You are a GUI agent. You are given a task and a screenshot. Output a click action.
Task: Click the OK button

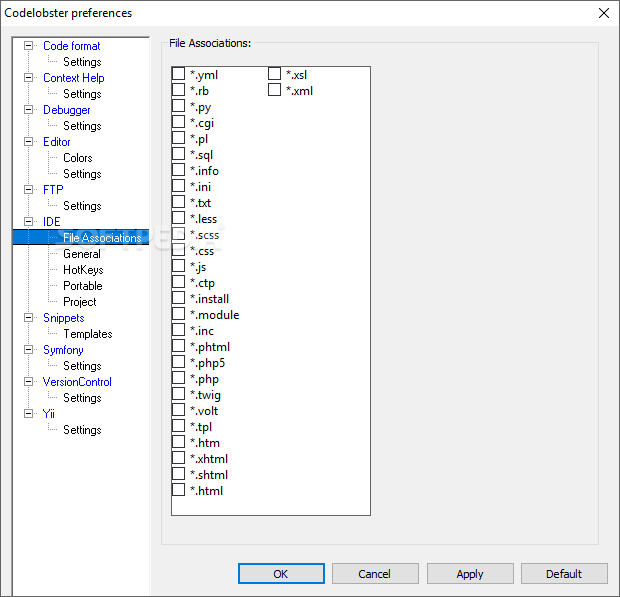[281, 574]
